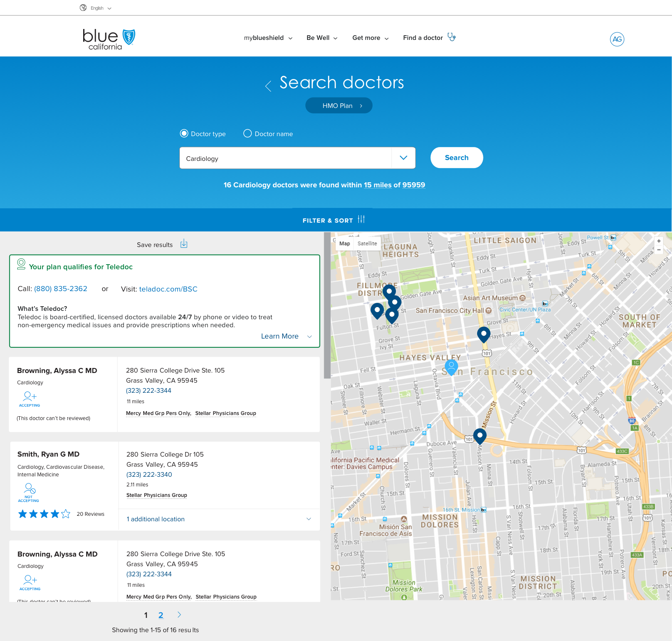672x641 pixels.
Task: Select the map pin at Duboce and Mission
Action: click(x=480, y=436)
